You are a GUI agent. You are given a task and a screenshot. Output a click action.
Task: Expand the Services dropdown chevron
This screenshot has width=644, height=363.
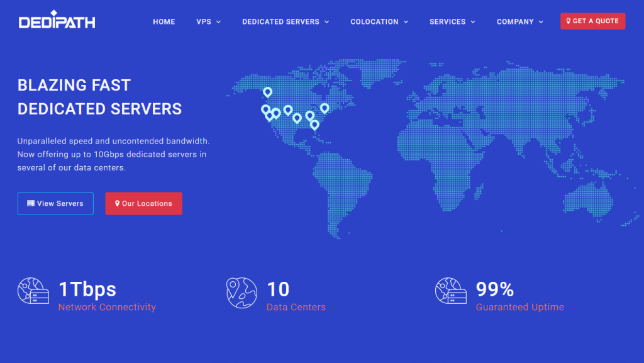click(x=473, y=22)
